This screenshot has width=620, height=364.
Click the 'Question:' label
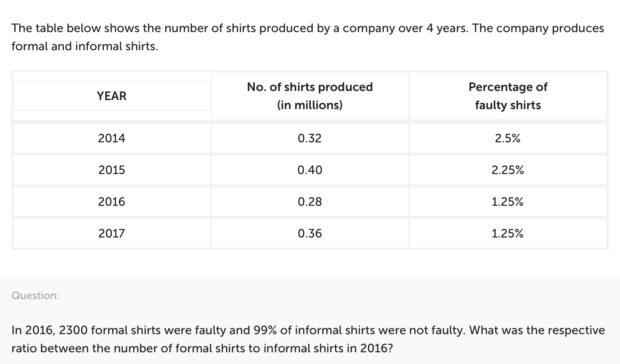pyautogui.click(x=35, y=295)
